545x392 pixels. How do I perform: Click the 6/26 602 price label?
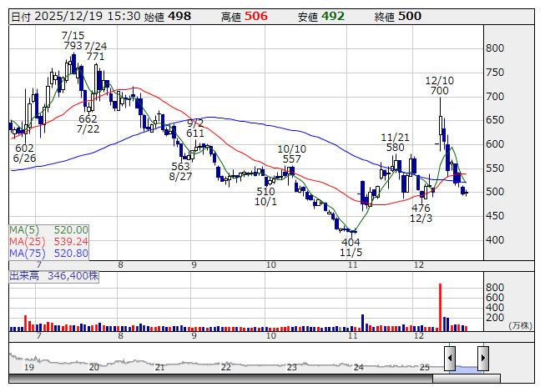[x=24, y=153]
